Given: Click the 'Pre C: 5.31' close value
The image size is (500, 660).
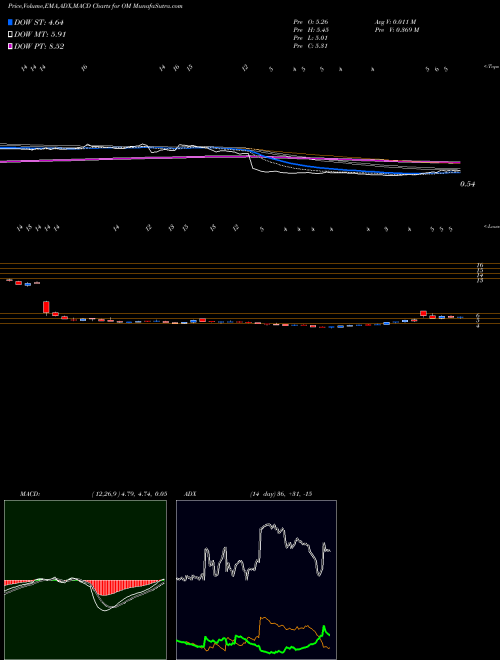Looking at the screenshot, I should [x=311, y=46].
